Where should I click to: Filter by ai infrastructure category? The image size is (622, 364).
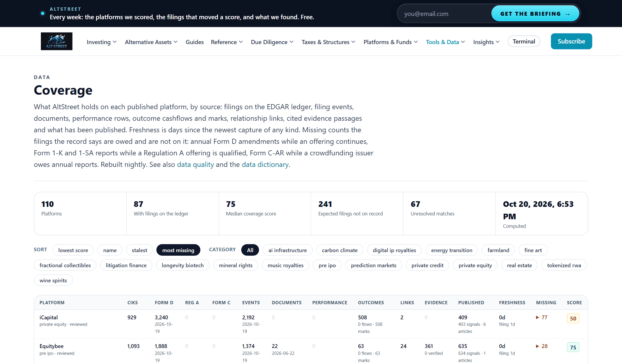pyautogui.click(x=288, y=250)
